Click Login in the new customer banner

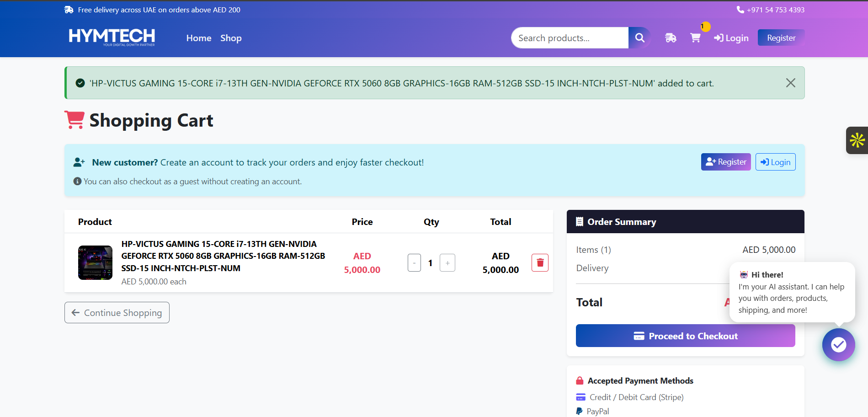click(x=776, y=162)
